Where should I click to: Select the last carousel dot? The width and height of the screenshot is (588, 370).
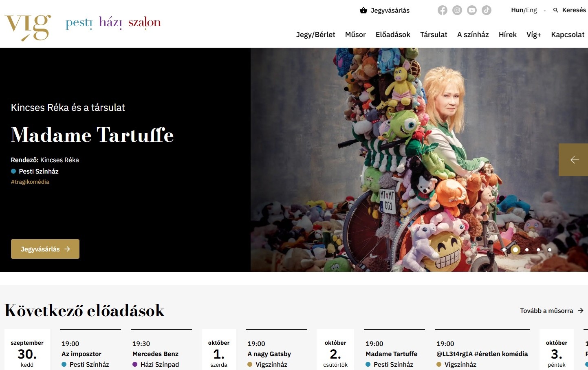(x=550, y=250)
